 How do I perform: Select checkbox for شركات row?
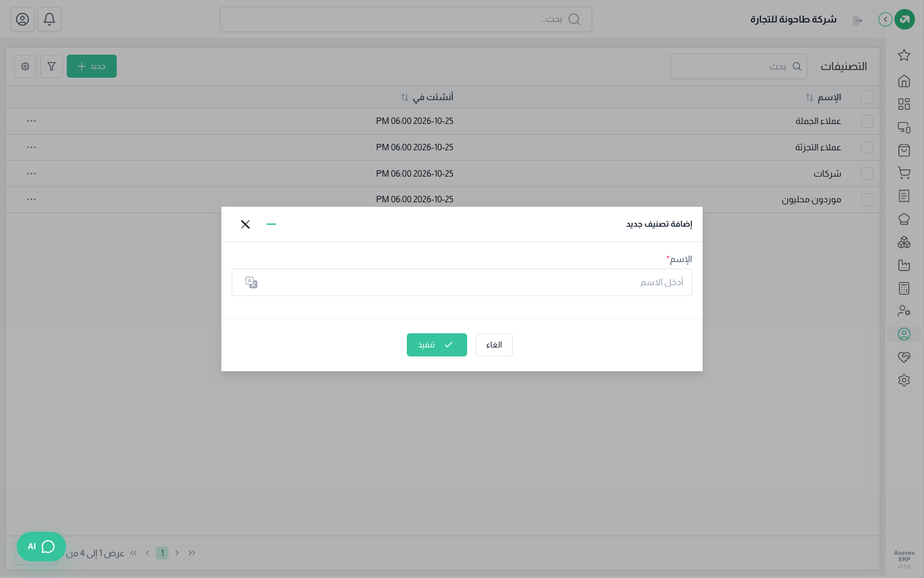coord(867,173)
